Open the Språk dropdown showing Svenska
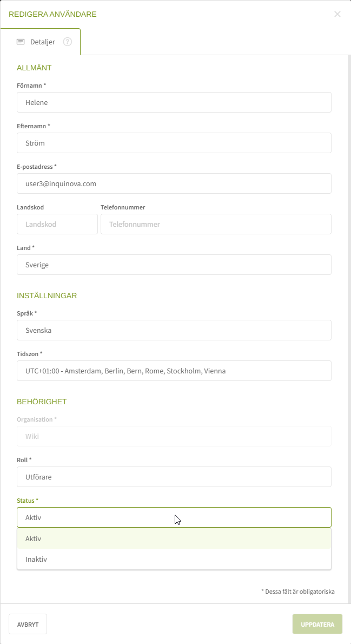 point(174,330)
